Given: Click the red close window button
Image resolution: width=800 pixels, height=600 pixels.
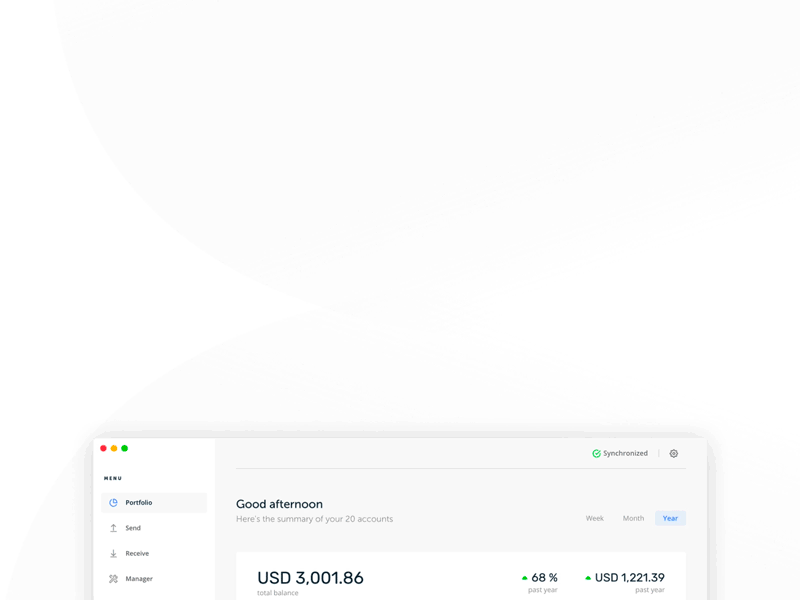Looking at the screenshot, I should coord(103,448).
